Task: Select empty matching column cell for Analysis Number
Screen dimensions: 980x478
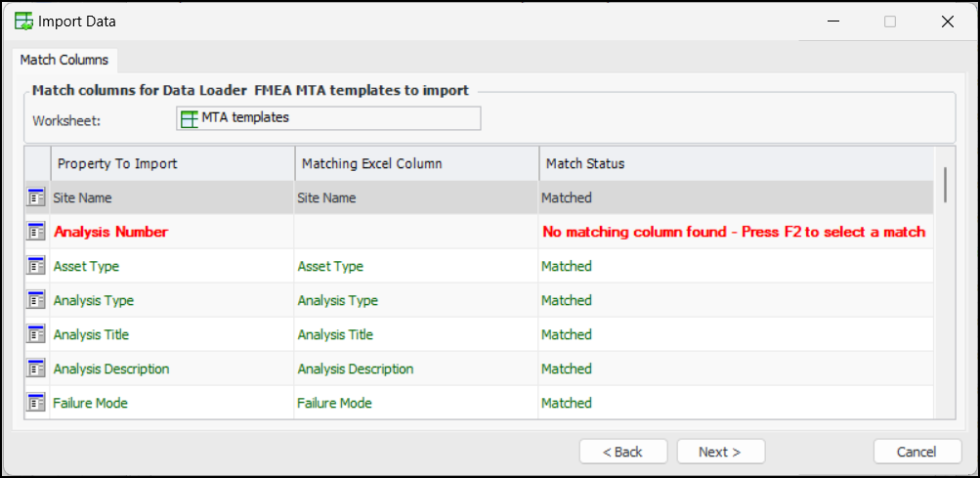Action: (416, 232)
